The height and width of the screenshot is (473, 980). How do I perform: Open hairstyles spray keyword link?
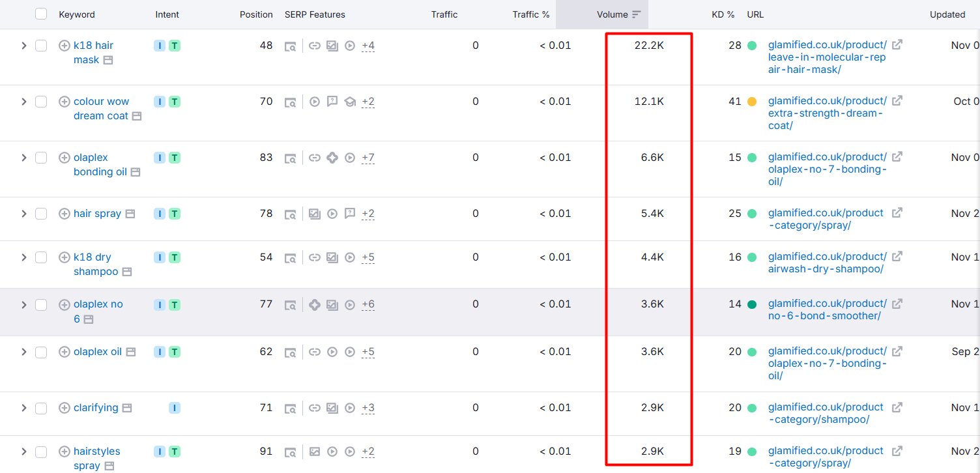(96, 459)
